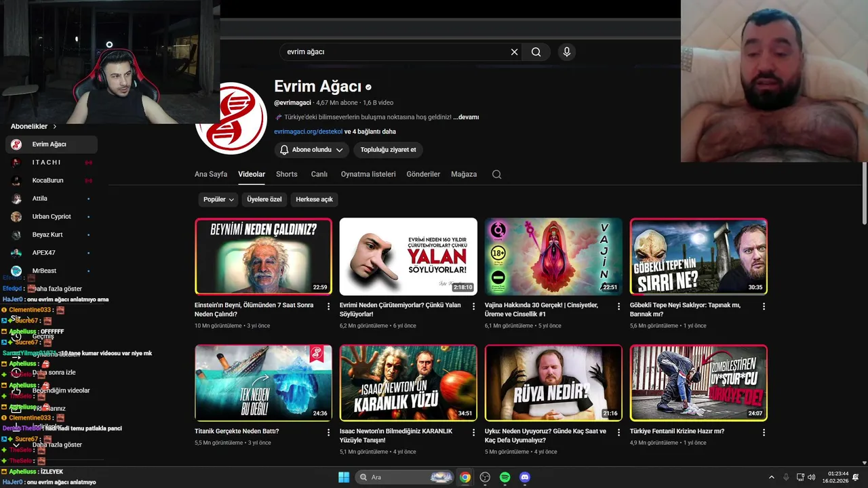Filter videos by Herkese açık
The image size is (868, 488).
click(x=314, y=199)
